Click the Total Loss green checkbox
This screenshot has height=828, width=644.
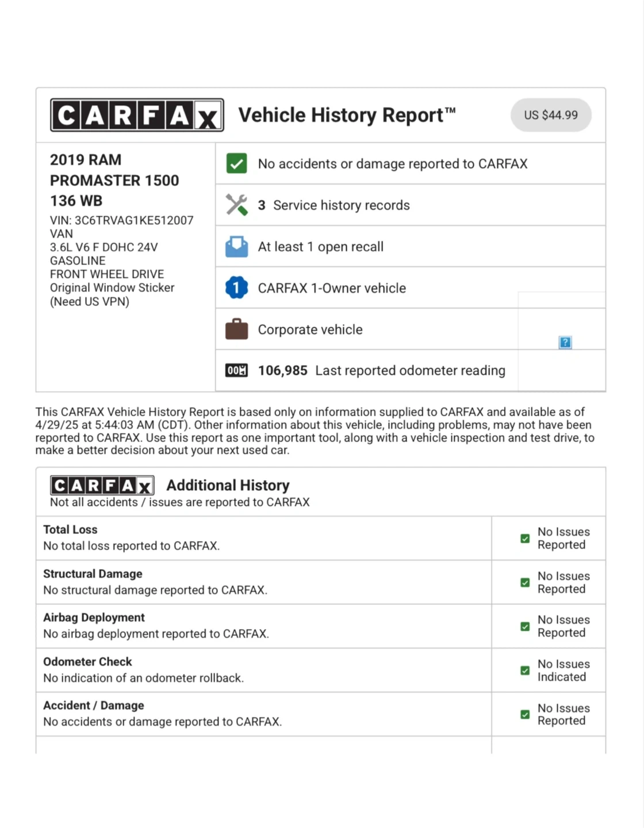coord(525,539)
